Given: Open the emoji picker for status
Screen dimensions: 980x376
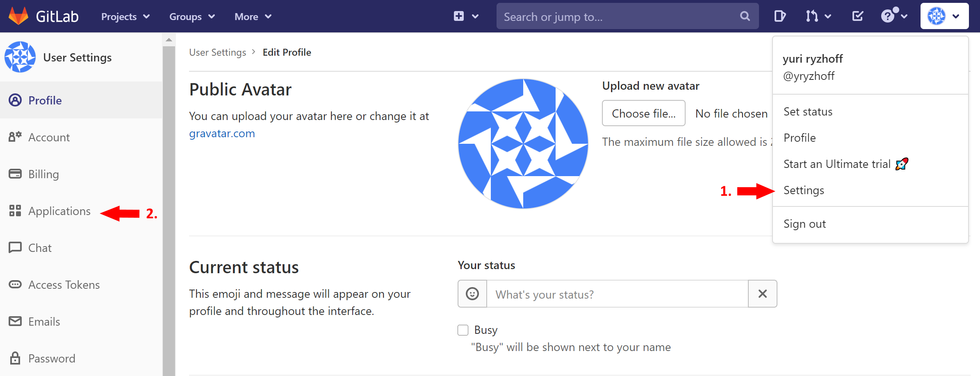Looking at the screenshot, I should [x=472, y=294].
